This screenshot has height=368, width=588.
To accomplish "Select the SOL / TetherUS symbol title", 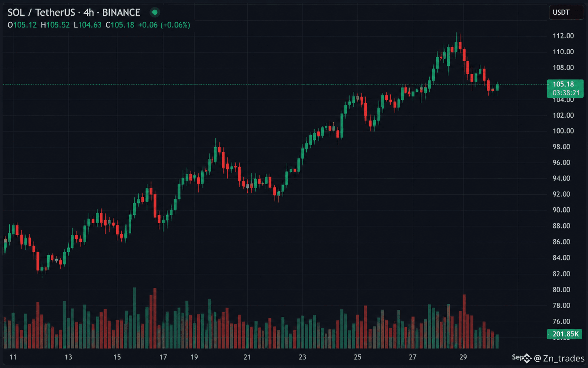I will [x=74, y=13].
